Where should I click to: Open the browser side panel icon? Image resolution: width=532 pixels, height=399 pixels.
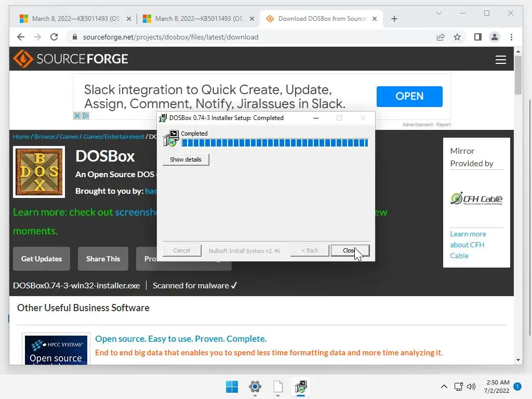(x=478, y=37)
